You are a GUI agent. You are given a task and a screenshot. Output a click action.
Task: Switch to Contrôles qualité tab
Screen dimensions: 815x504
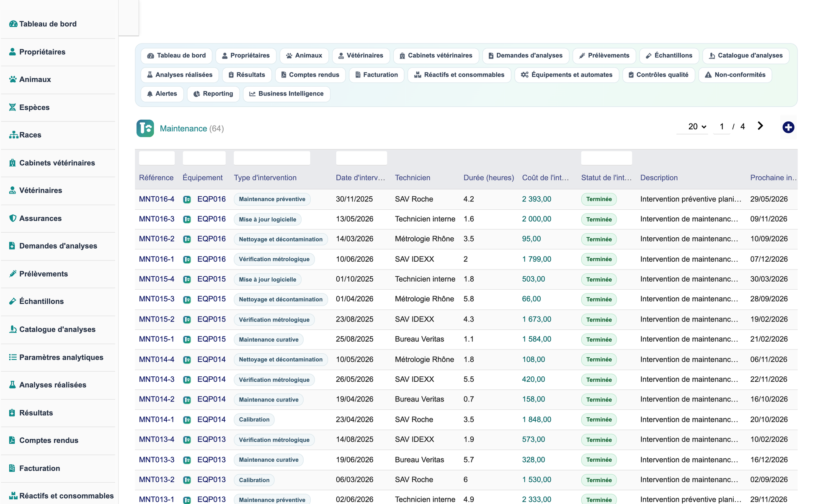pyautogui.click(x=658, y=75)
